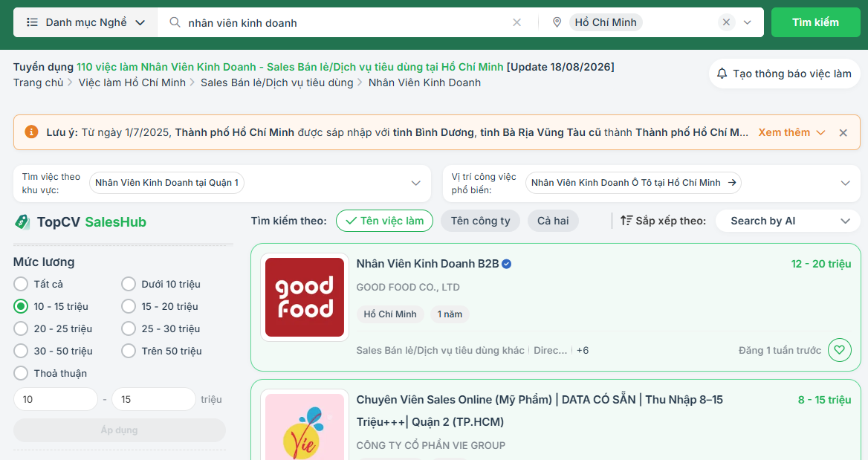868x460 pixels.
Task: Click the verified badge next to B2B job
Action: click(x=507, y=264)
